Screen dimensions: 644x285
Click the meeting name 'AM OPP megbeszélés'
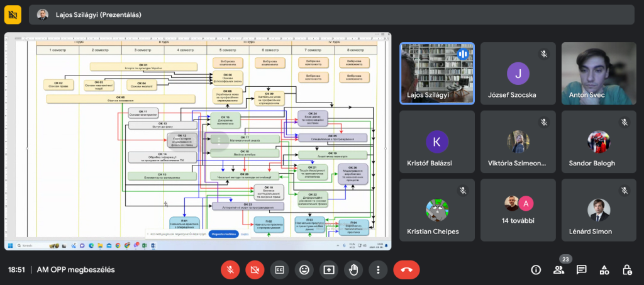coord(75,270)
